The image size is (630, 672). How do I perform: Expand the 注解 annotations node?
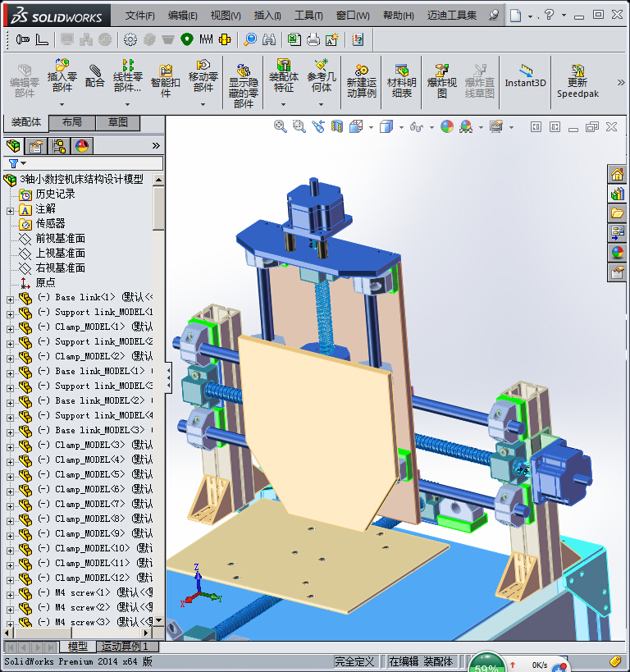(x=11, y=211)
